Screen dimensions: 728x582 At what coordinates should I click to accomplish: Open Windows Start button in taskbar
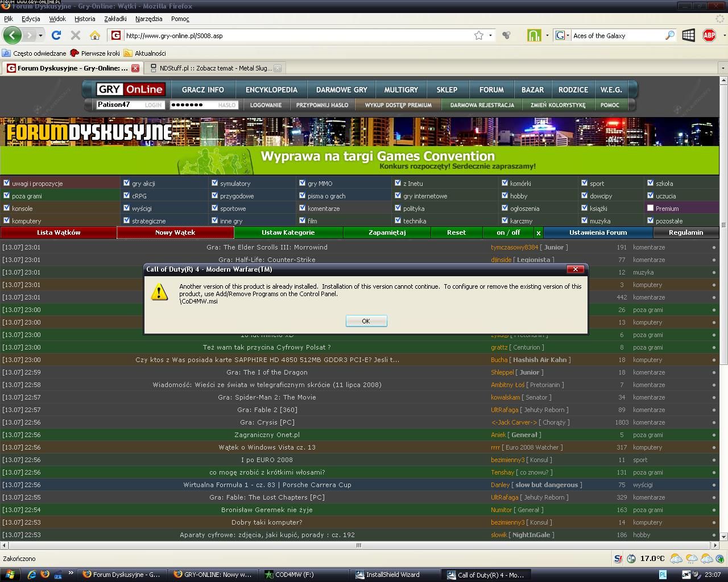point(10,575)
